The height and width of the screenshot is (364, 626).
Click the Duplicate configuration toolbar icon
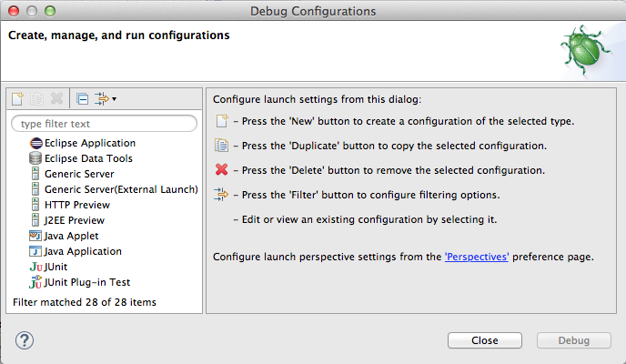pos(37,98)
